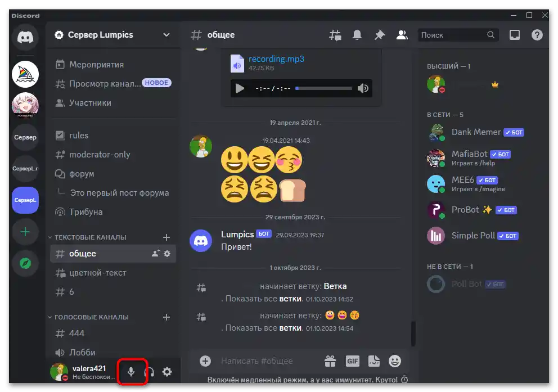Mute the microphone
Screen dimensions: 558x392
[131, 372]
